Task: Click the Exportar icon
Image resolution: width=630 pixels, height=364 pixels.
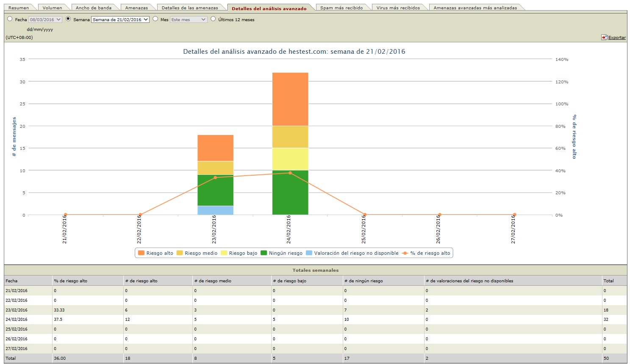Action: coord(604,37)
